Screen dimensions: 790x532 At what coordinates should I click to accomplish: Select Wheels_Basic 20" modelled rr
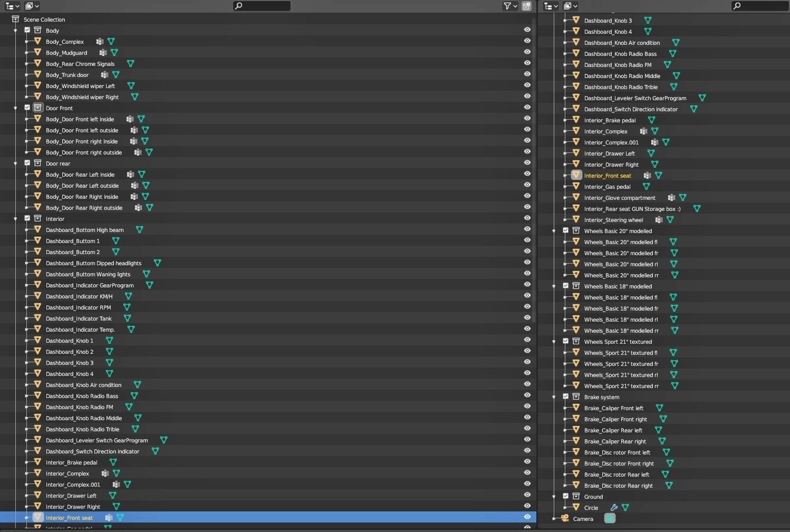(x=621, y=275)
